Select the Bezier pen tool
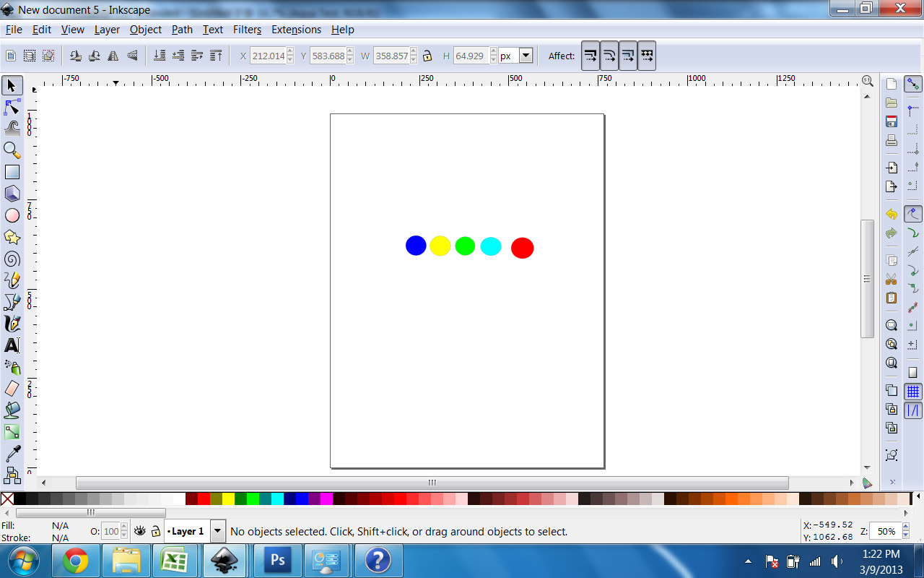Viewport: 924px width, 578px height. (12, 302)
